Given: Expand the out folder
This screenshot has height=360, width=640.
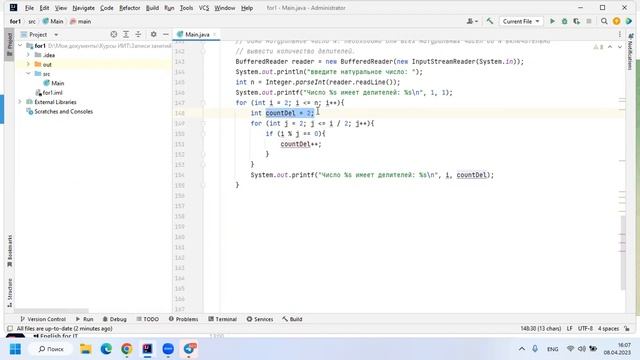Looking at the screenshot, I should [x=28, y=64].
